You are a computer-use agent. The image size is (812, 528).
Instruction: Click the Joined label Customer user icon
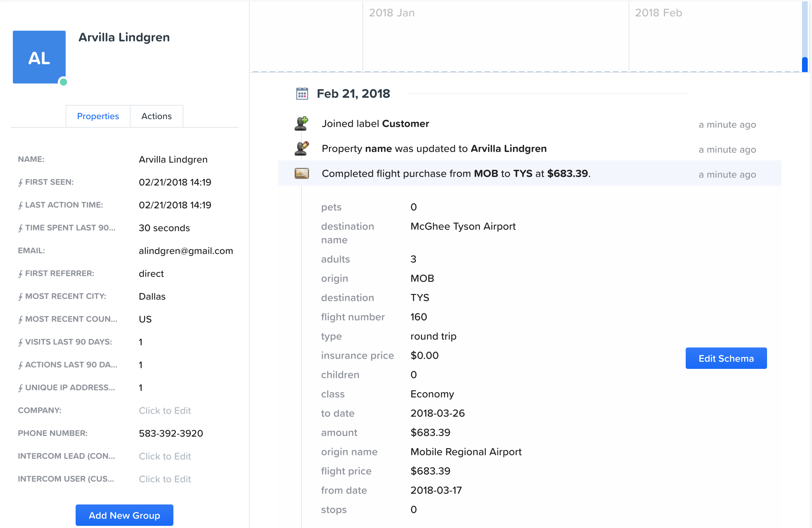click(x=301, y=123)
